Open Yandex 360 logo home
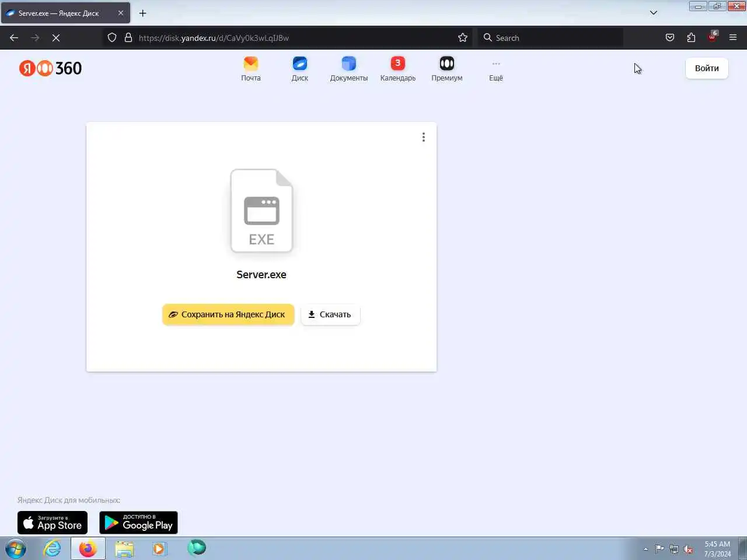747x560 pixels. (50, 68)
